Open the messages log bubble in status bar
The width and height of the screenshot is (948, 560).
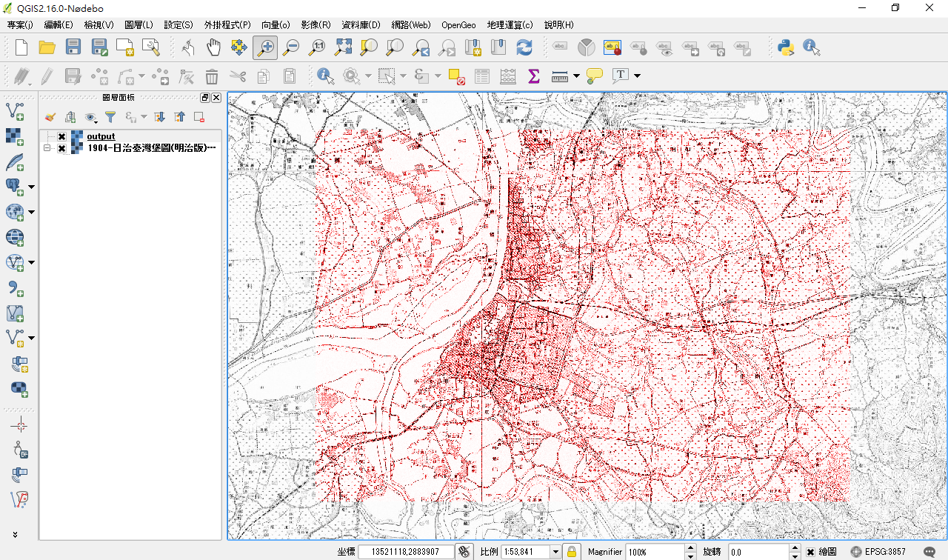pos(929,552)
